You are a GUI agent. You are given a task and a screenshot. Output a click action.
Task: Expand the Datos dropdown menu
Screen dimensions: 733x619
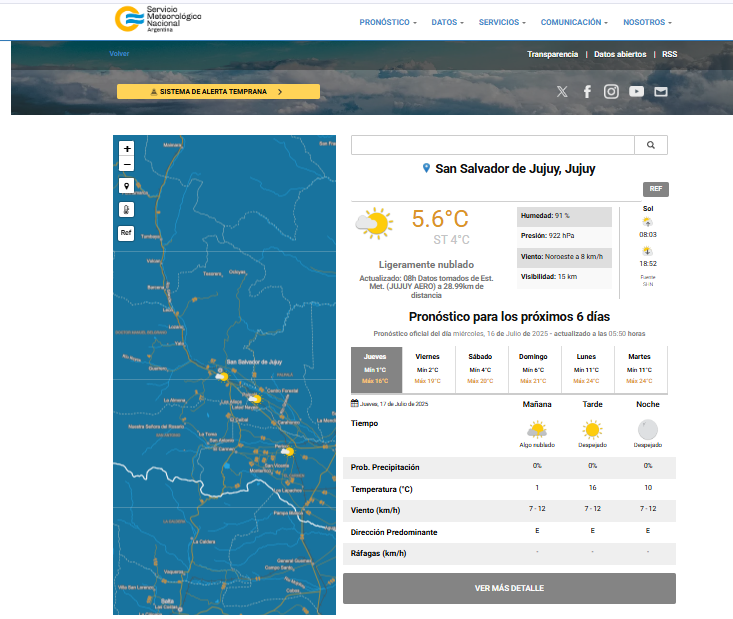click(x=448, y=22)
